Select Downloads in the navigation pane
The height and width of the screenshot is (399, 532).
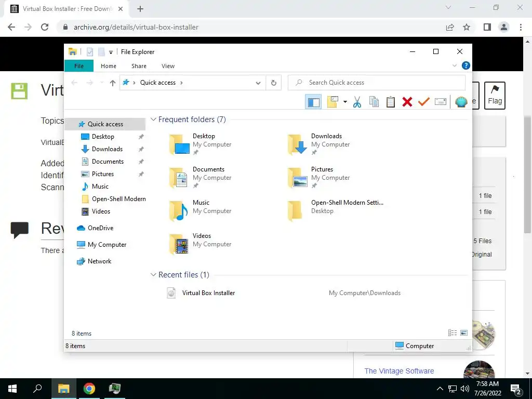pos(107,149)
